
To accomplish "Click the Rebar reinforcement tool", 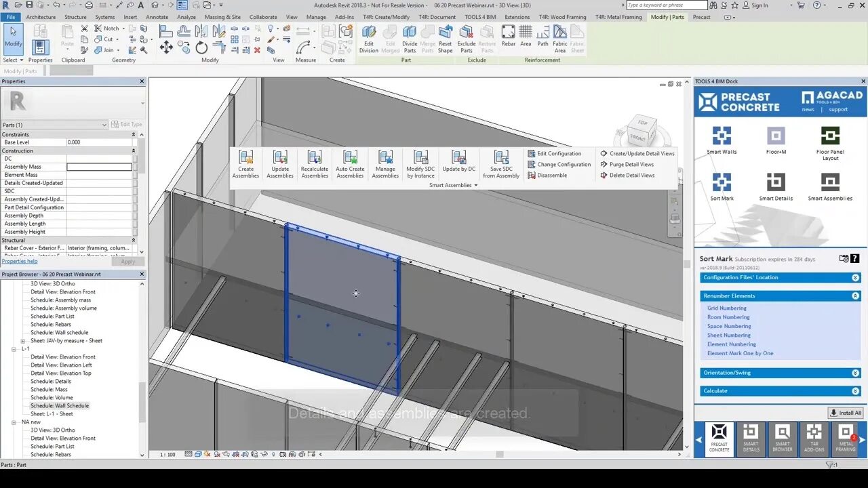I will coord(509,35).
